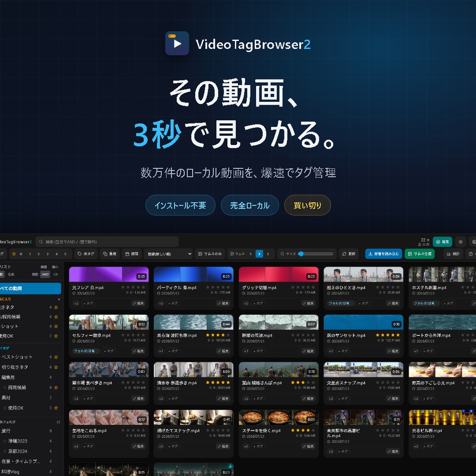This screenshot has height=476, width=476.
Task: Click +タグ on 光フレア 白.mp4 card
Action: pyautogui.click(x=88, y=303)
